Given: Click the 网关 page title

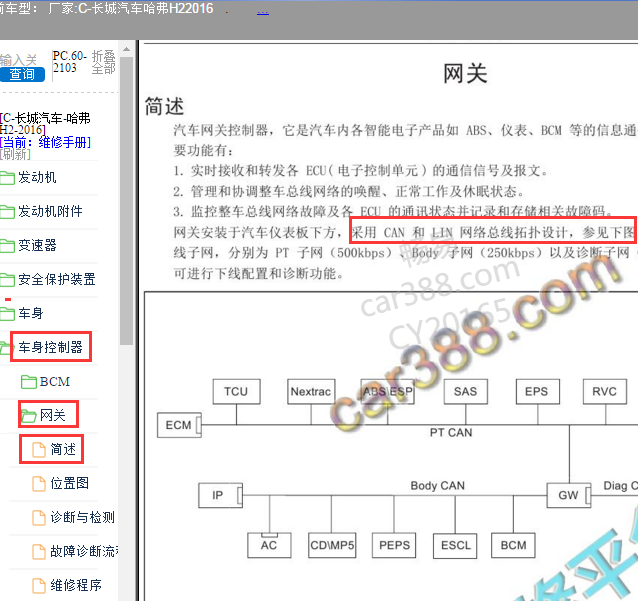Looking at the screenshot, I should tap(465, 74).
